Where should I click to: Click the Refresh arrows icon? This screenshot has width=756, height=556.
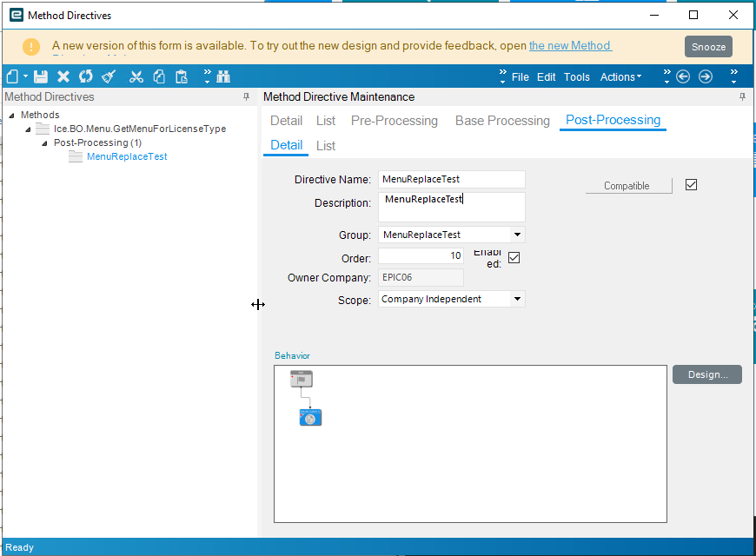point(86,76)
